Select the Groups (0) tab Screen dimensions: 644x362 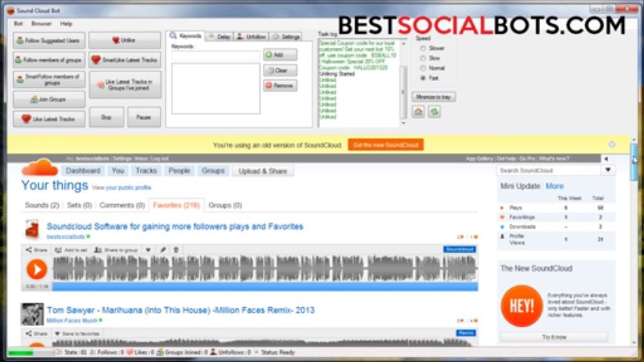coord(225,205)
